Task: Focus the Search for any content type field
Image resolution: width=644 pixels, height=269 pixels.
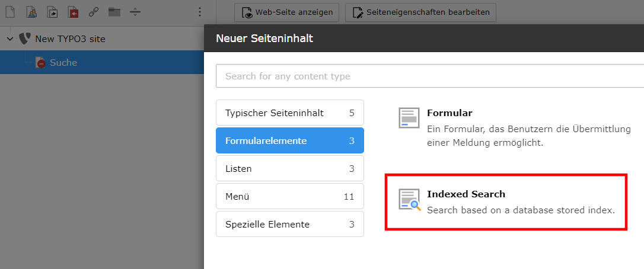Action: pyautogui.click(x=429, y=76)
